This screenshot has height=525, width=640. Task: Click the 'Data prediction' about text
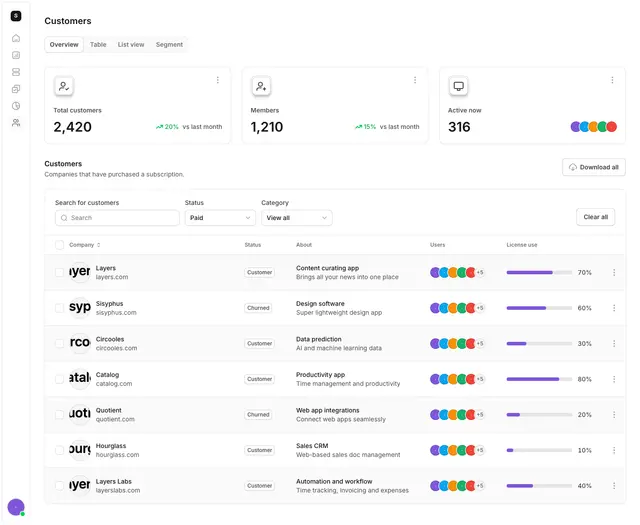319,339
